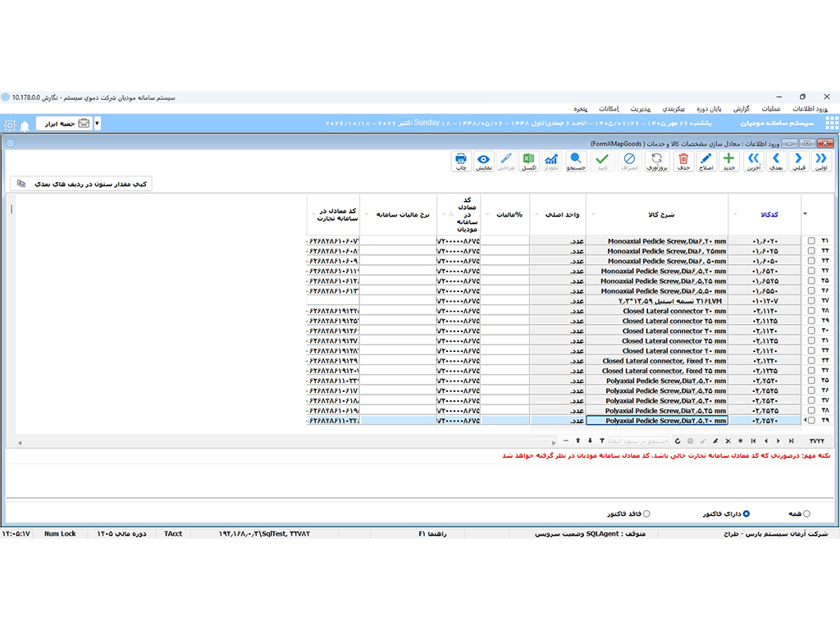Edit the record with the pencil (اصلاح) icon

[706, 162]
